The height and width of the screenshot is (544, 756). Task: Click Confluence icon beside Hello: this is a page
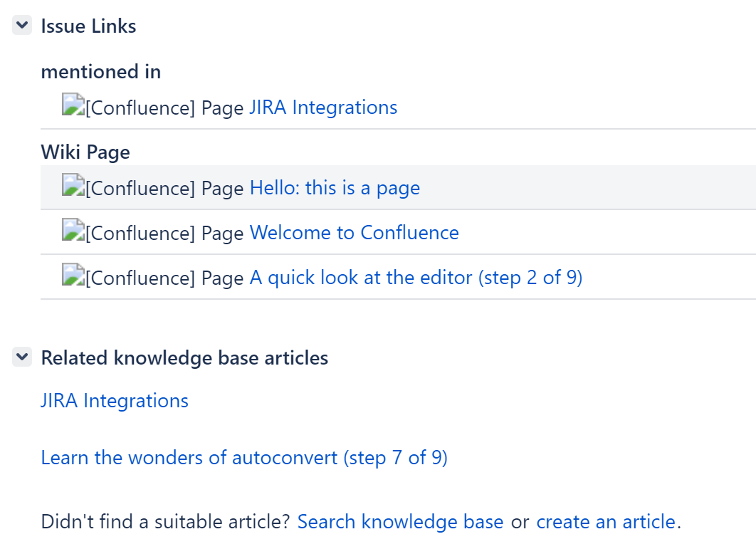(x=73, y=185)
